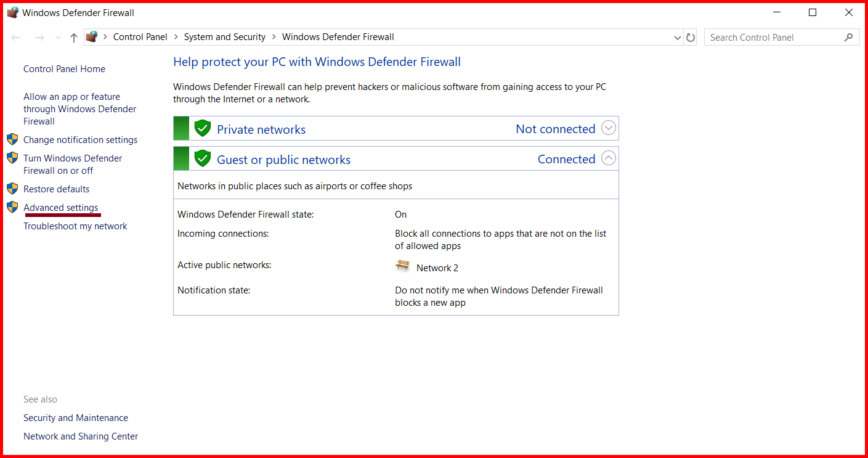Navigate to System and Security breadcrumb

click(224, 36)
